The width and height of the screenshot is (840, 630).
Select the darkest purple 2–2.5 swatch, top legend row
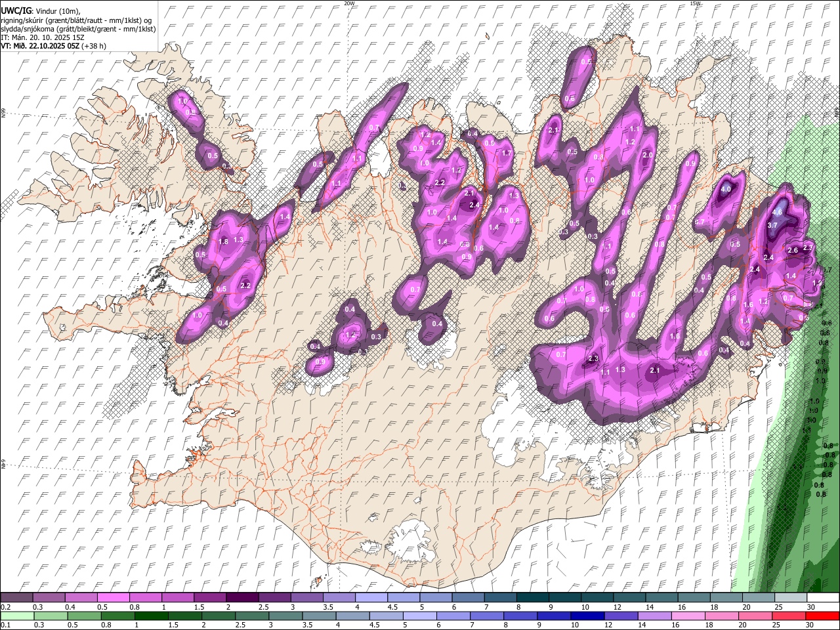point(242,597)
